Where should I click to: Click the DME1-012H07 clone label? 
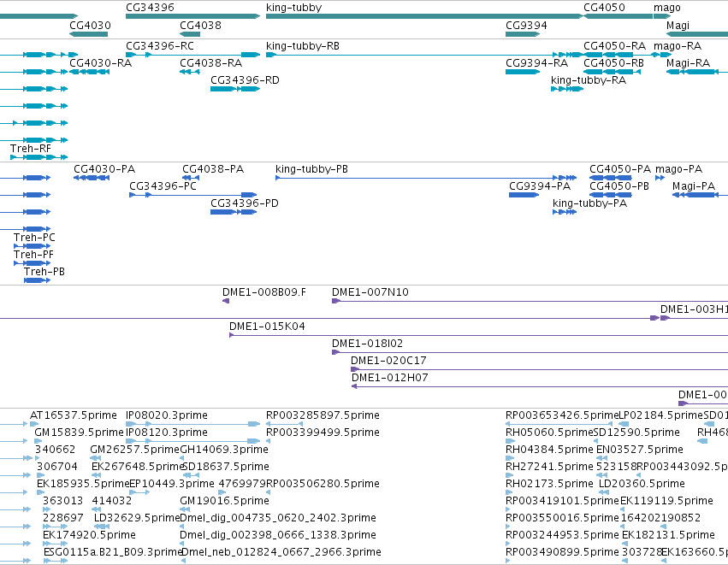click(x=389, y=378)
